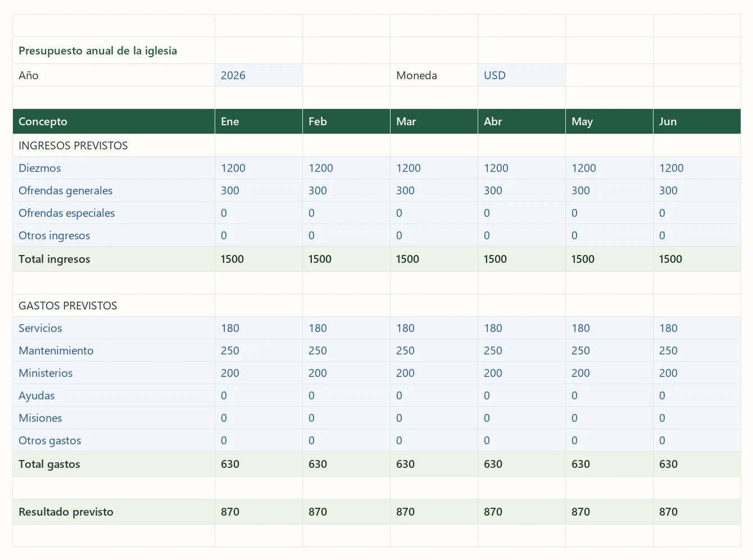This screenshot has height=560, width=753.
Task: Choose the 'Abr' month header
Action: (x=521, y=121)
